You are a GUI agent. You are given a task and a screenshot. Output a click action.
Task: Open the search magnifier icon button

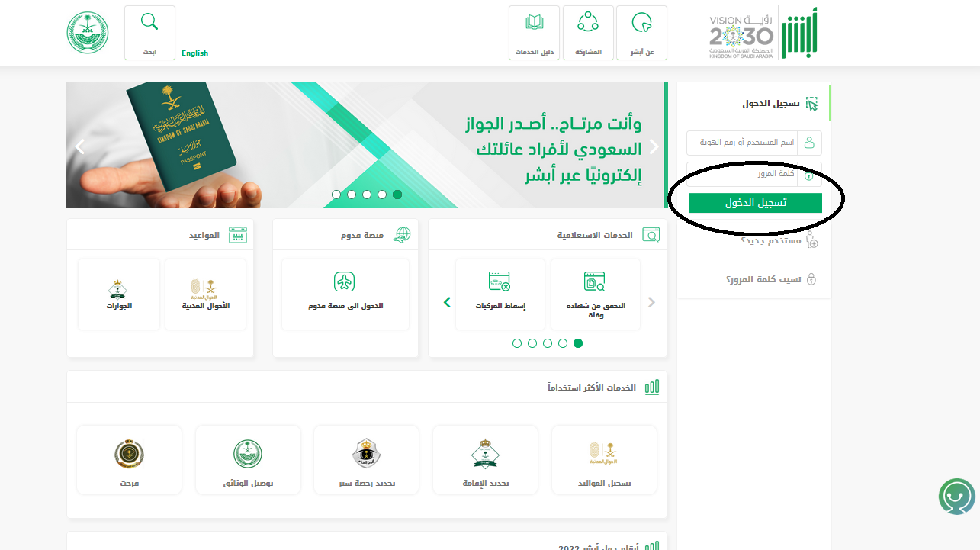(149, 22)
